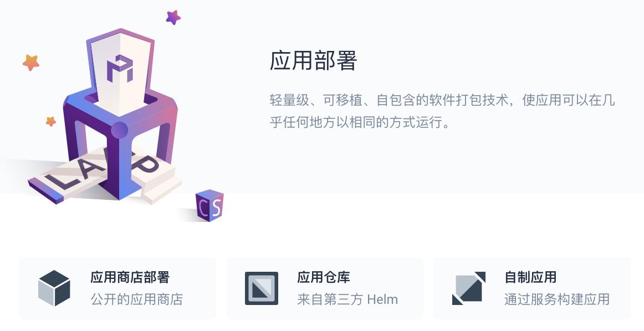Click the logo emblem on the white pillar
The height and width of the screenshot is (331, 644).
pyautogui.click(x=120, y=69)
